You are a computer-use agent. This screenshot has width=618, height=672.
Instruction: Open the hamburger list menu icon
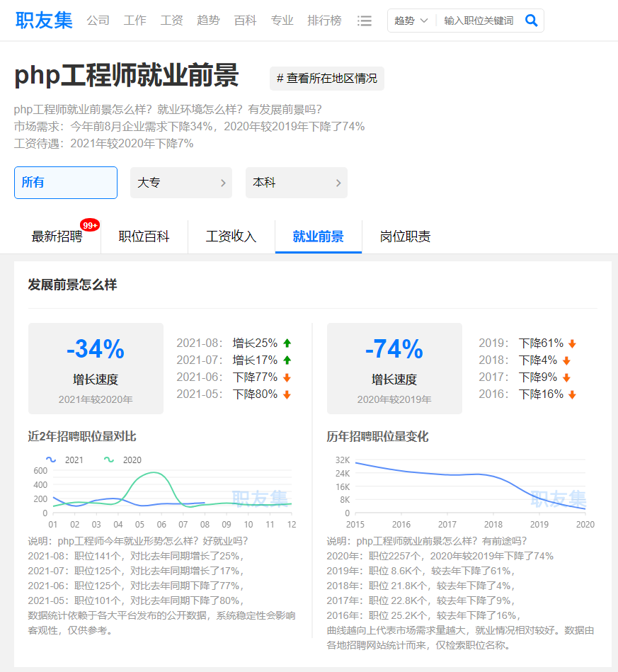click(x=365, y=21)
